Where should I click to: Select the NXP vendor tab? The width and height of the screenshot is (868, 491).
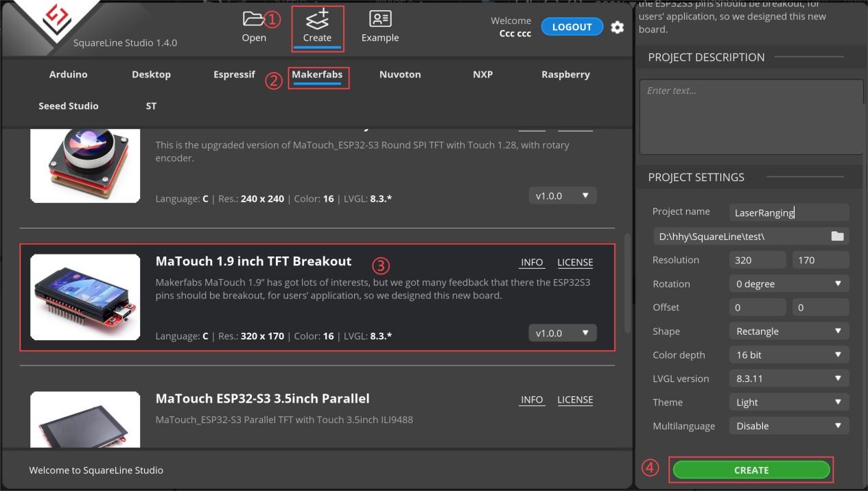click(x=483, y=74)
